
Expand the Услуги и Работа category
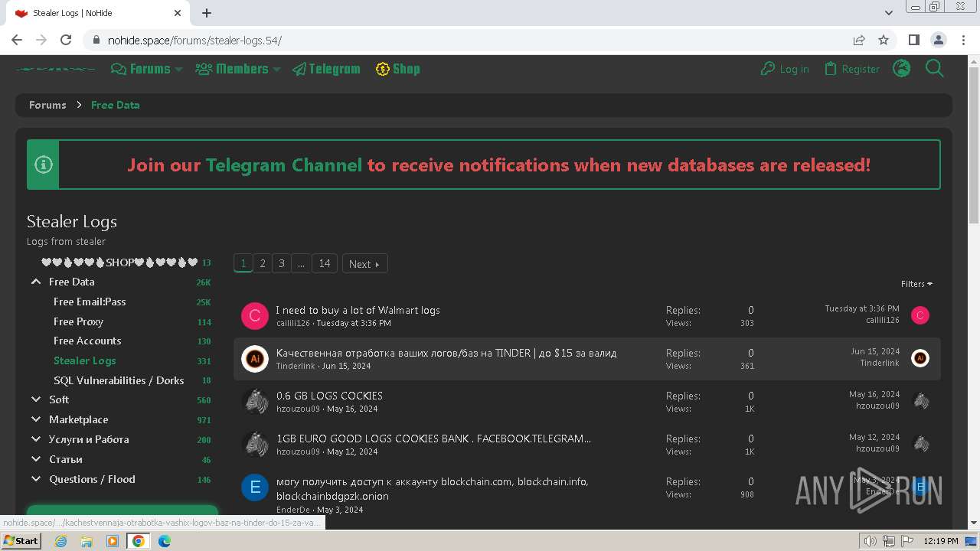36,439
